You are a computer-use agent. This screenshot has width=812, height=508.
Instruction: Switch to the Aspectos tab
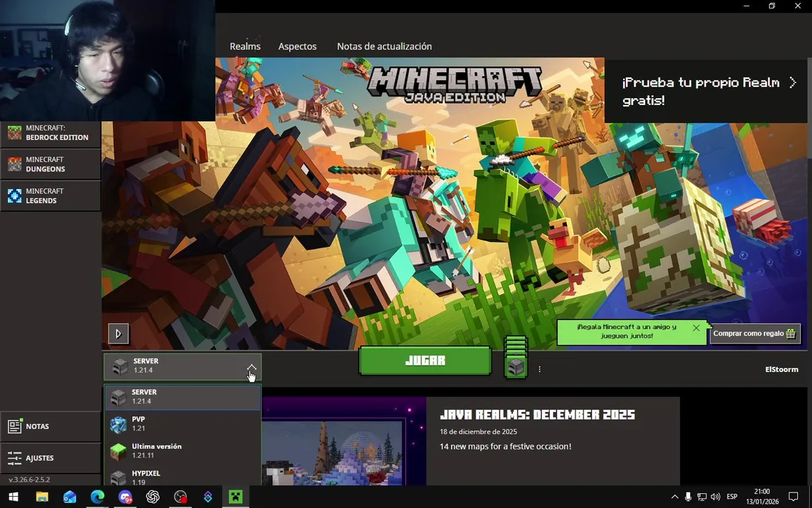click(297, 46)
